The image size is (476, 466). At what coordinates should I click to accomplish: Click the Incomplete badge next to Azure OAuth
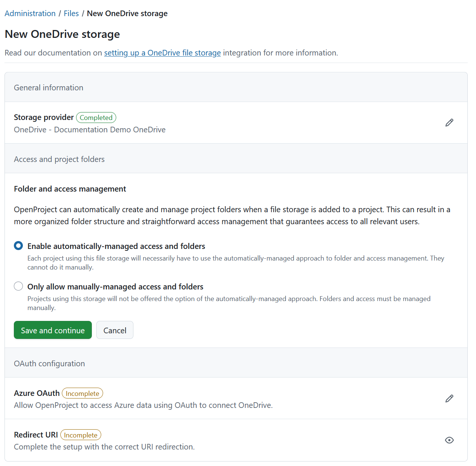coord(82,393)
